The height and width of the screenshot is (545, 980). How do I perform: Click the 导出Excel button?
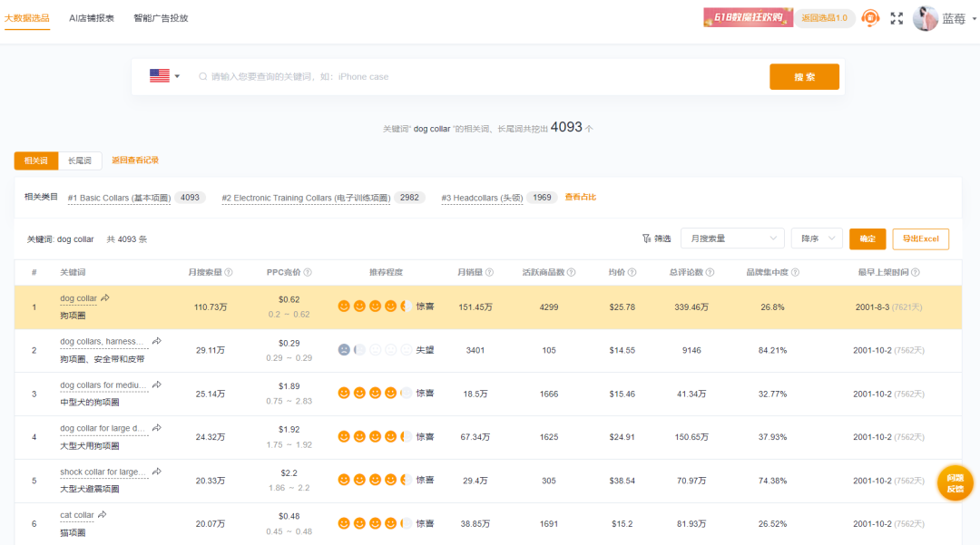pyautogui.click(x=921, y=238)
